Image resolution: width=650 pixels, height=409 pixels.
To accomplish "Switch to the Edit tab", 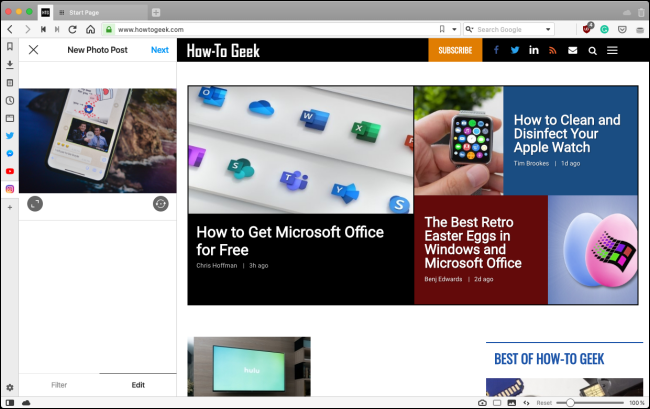I will [x=138, y=385].
